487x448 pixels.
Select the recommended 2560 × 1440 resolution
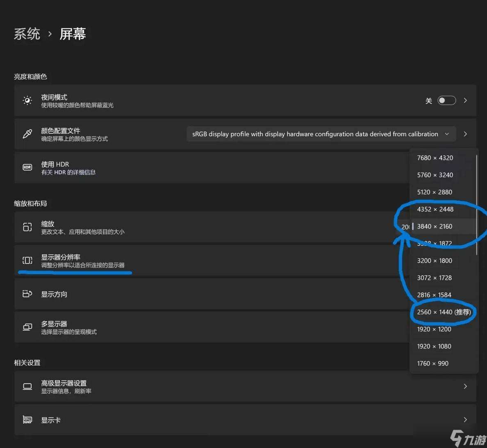point(444,312)
